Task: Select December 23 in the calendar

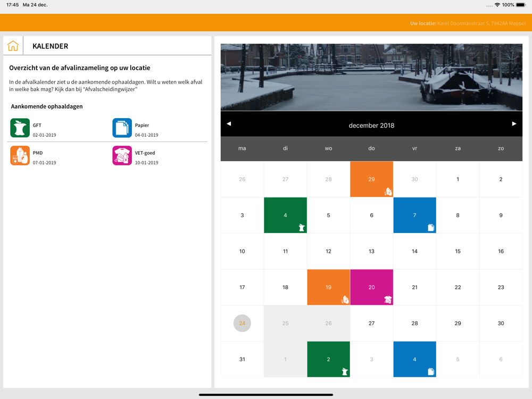Action: point(501,287)
